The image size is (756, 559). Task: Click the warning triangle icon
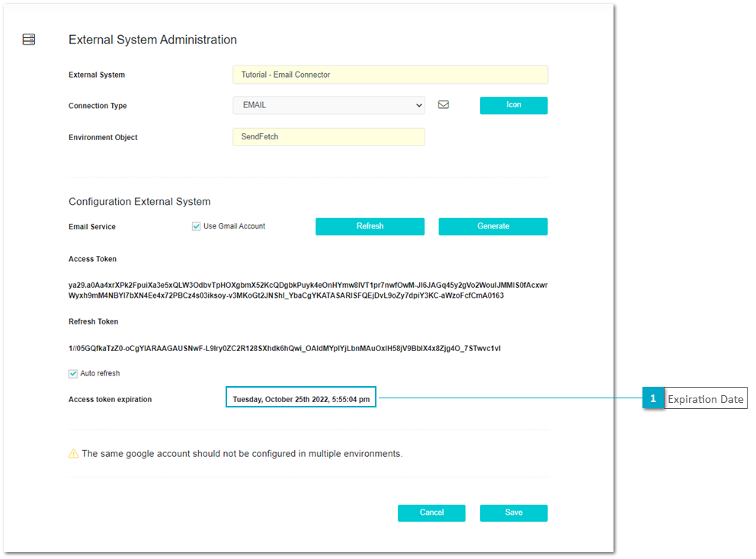[x=73, y=453]
